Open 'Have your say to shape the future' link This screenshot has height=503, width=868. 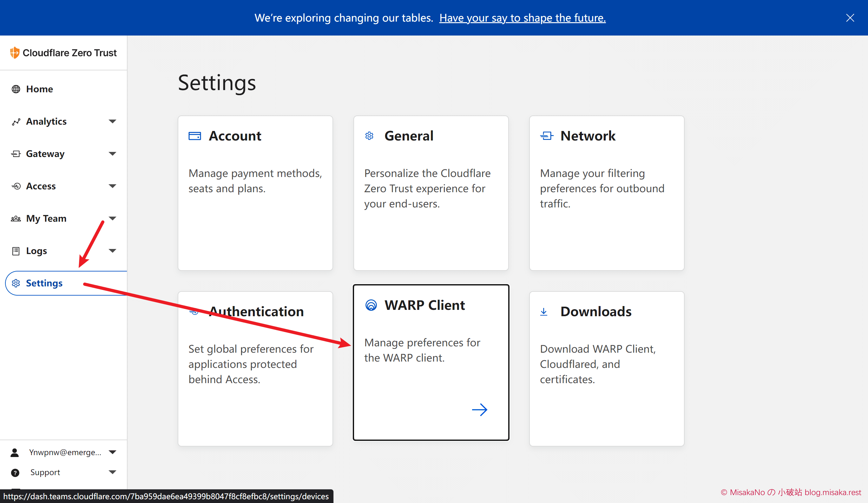point(522,18)
